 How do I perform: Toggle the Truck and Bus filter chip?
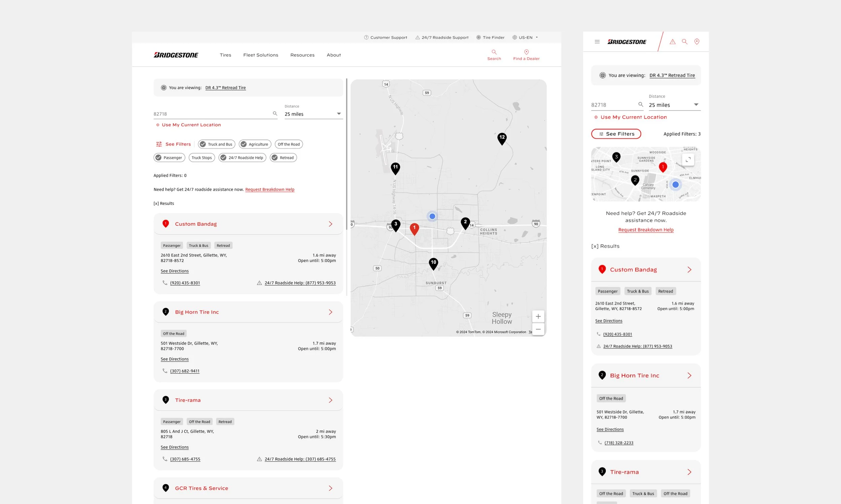click(217, 144)
